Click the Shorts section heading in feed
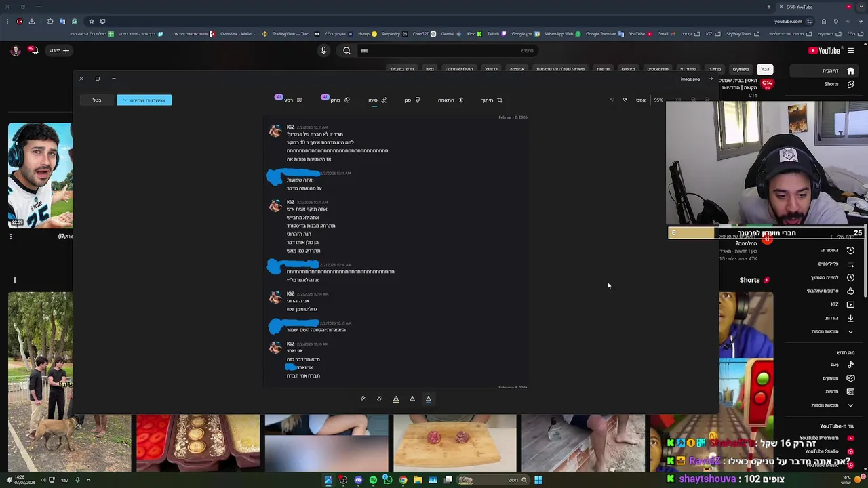The height and width of the screenshot is (488, 868). click(754, 280)
